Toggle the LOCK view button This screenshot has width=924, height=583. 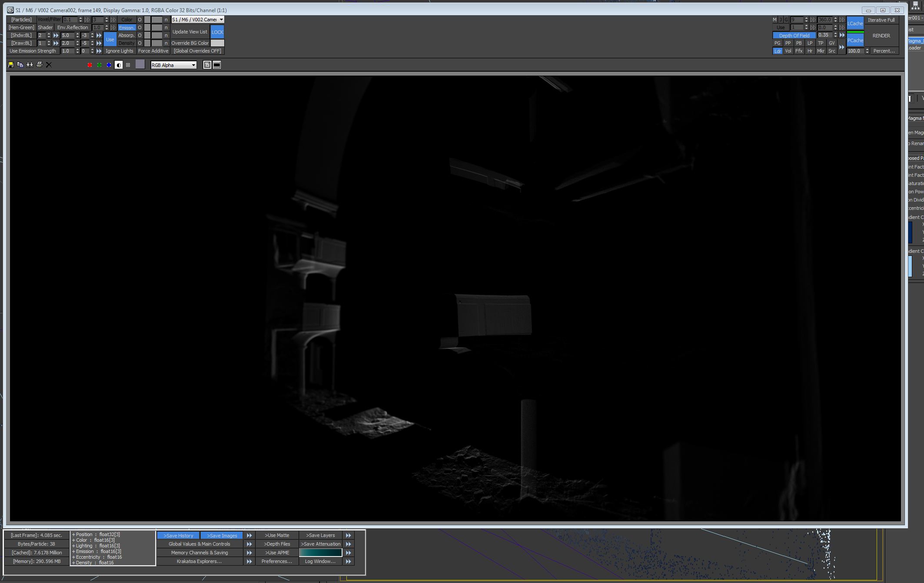click(217, 32)
